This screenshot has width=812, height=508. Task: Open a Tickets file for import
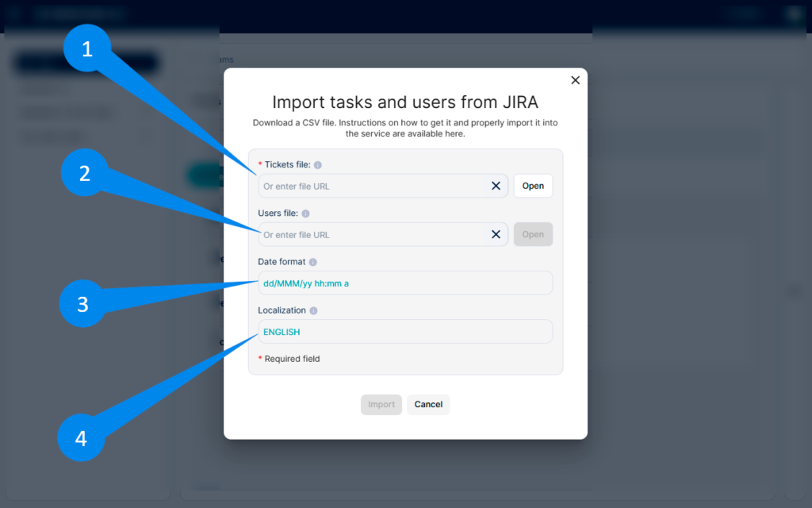tap(533, 186)
